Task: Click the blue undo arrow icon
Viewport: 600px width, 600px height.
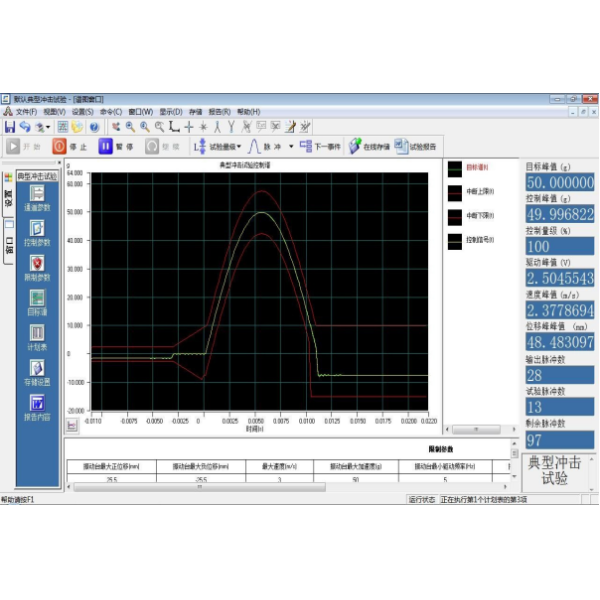Action: click(x=25, y=127)
